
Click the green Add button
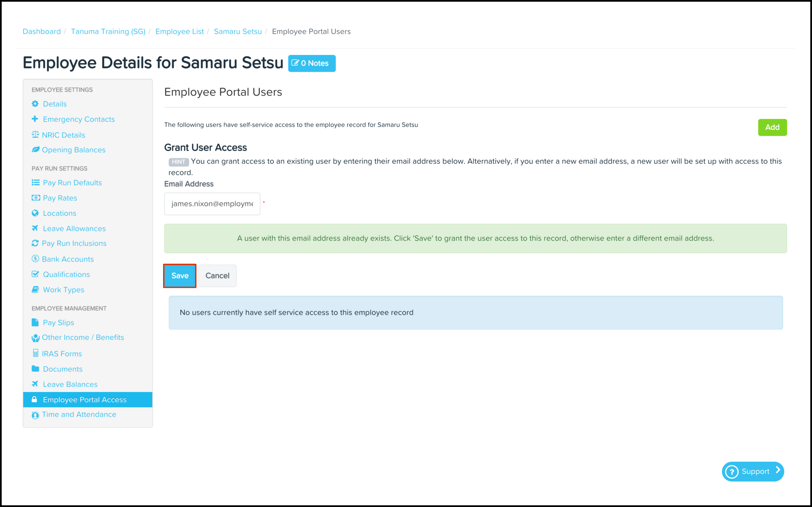coord(772,127)
